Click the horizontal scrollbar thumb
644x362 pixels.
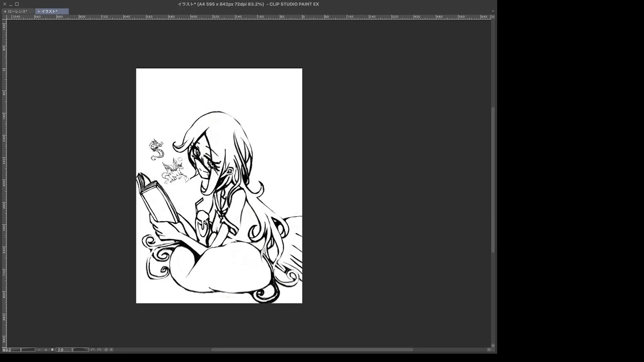click(312, 349)
